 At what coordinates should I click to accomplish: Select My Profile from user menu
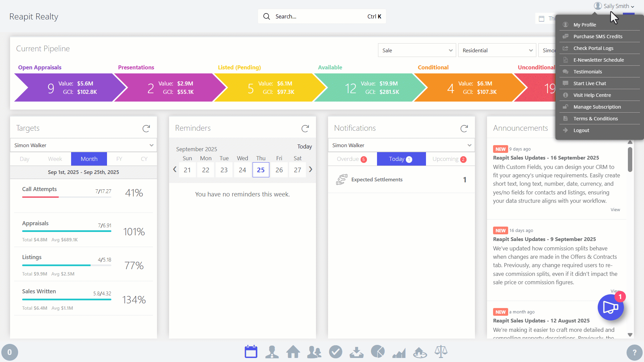600,25
